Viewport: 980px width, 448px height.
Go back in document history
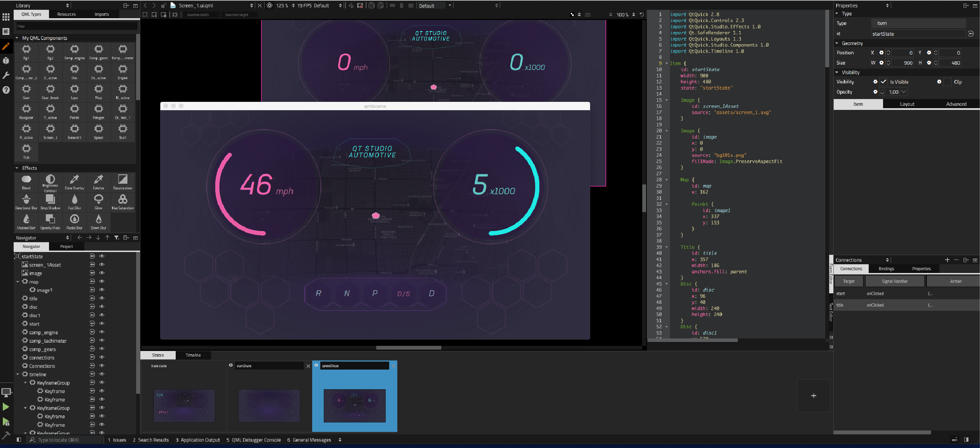[x=145, y=5]
